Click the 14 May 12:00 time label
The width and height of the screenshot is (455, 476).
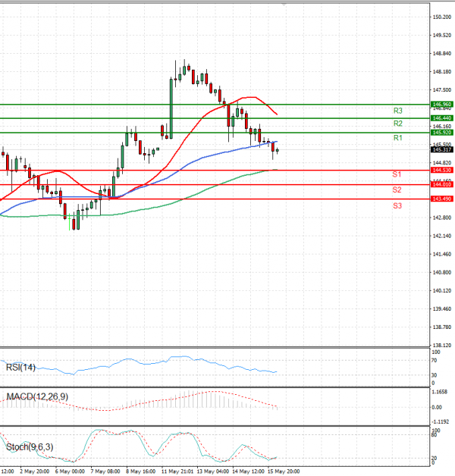[248, 471]
